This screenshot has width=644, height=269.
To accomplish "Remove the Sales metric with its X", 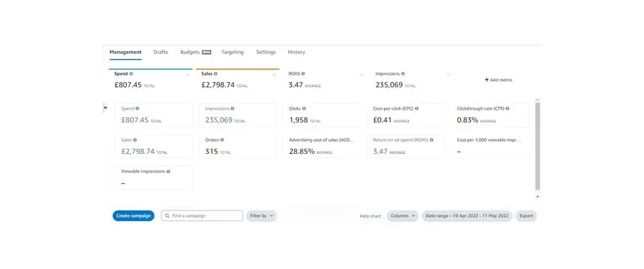I will click(x=274, y=75).
